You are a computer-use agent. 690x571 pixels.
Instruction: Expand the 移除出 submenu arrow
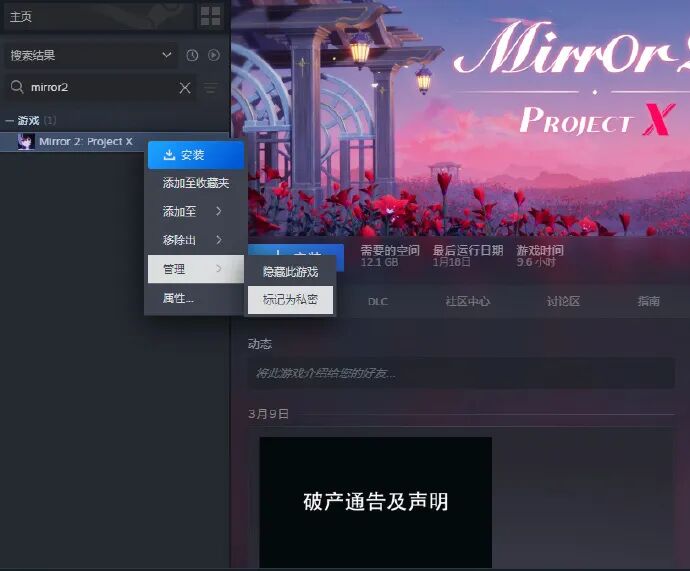pyautogui.click(x=219, y=240)
